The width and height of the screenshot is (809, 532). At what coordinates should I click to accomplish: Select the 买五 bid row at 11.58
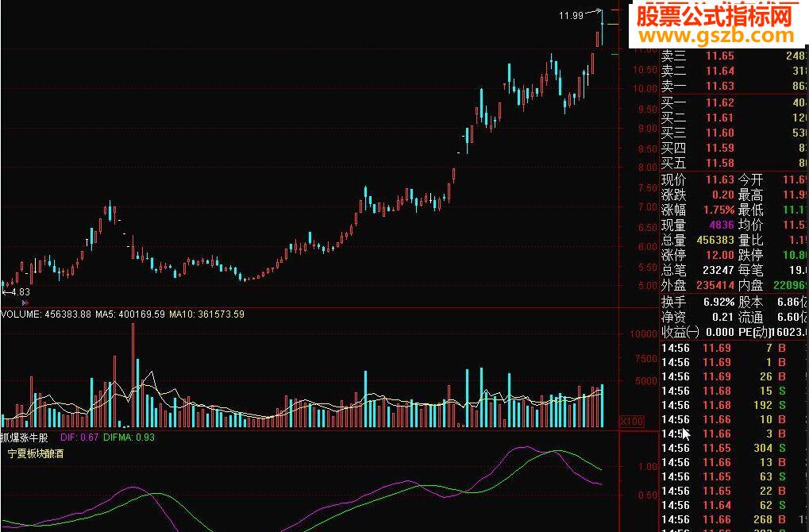pyautogui.click(x=734, y=163)
